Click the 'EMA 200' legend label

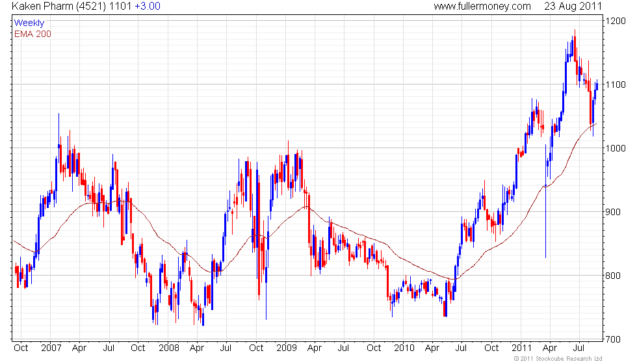(32, 34)
